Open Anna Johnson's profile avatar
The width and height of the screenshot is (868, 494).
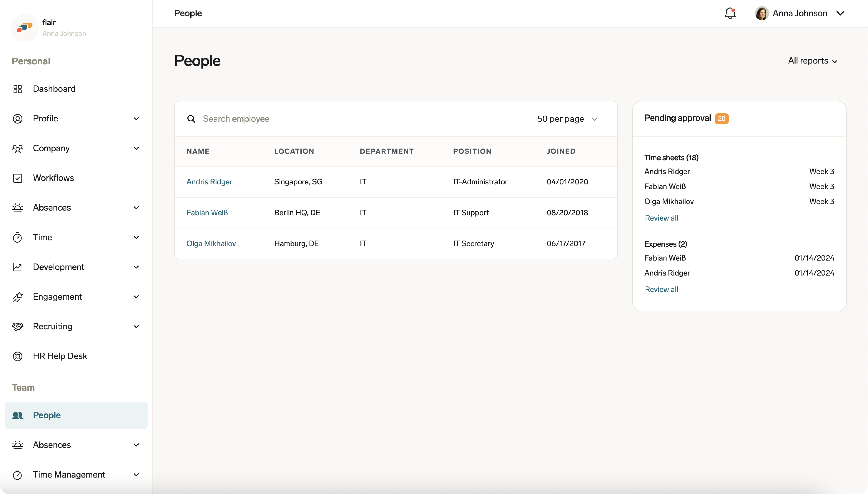point(761,13)
